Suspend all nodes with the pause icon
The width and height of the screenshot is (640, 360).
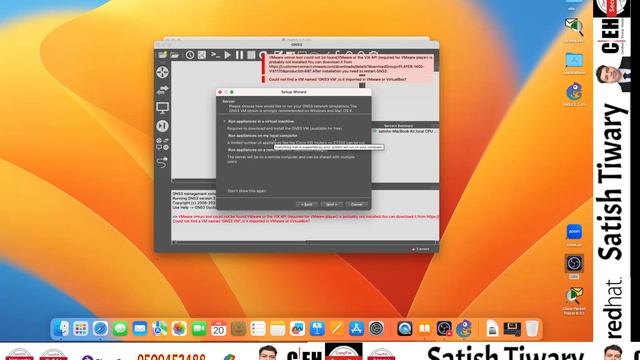click(x=240, y=55)
